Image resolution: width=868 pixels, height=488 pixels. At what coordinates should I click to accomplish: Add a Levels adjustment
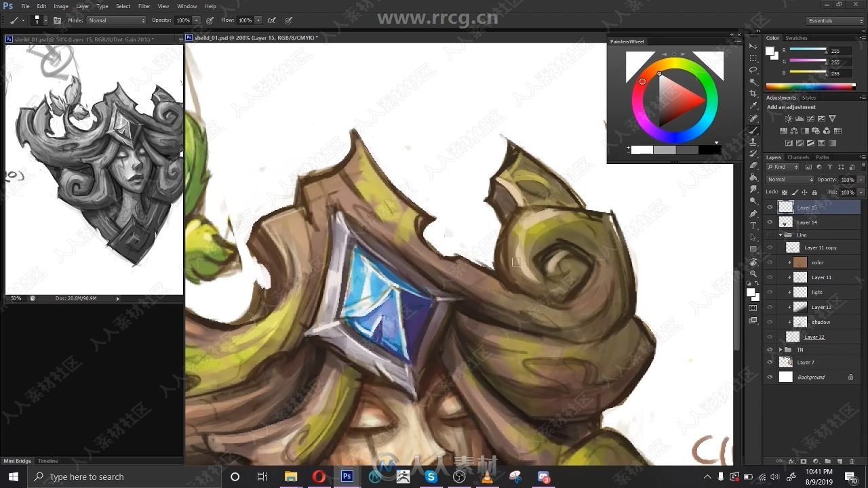coord(800,119)
